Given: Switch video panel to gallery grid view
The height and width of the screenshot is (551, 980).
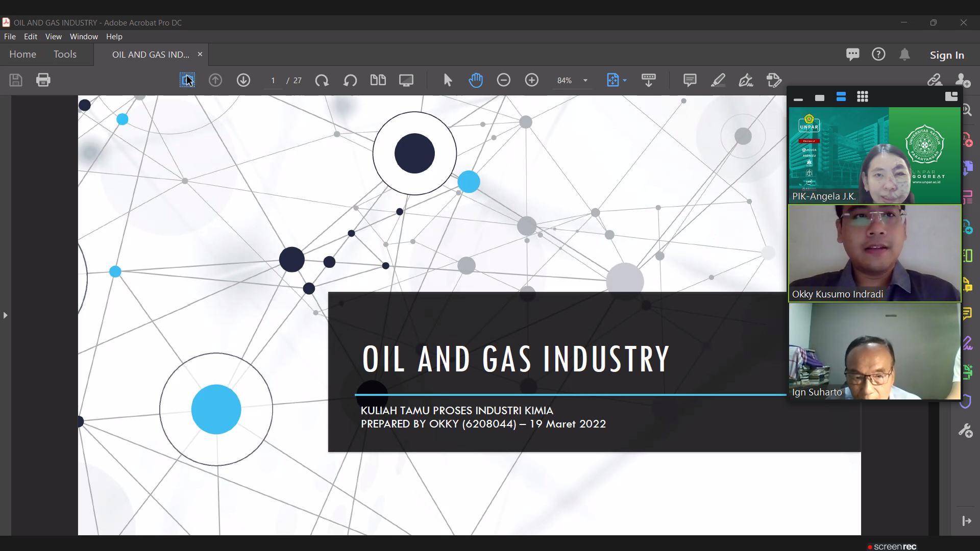Looking at the screenshot, I should click(862, 97).
